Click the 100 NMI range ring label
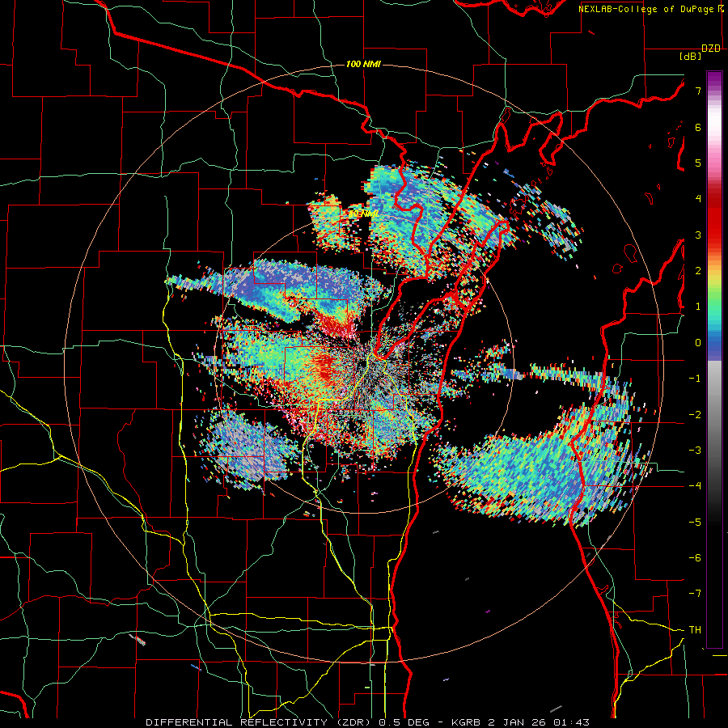 [x=363, y=64]
